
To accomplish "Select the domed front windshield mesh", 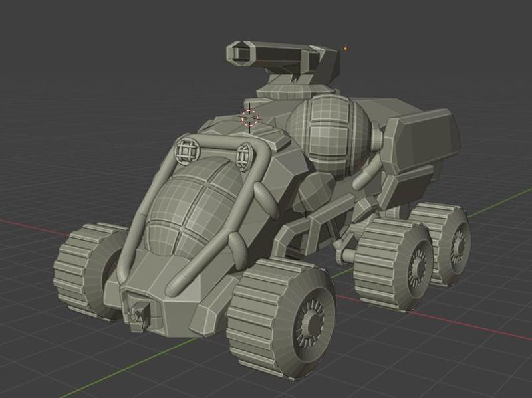I will click(x=194, y=207).
